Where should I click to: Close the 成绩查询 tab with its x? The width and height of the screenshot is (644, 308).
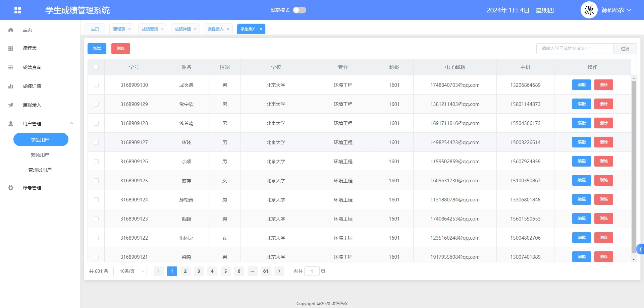(162, 29)
